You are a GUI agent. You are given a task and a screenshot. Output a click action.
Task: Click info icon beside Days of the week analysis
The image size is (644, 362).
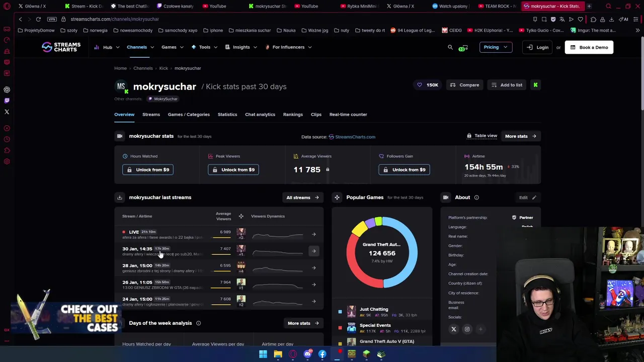pos(198,323)
